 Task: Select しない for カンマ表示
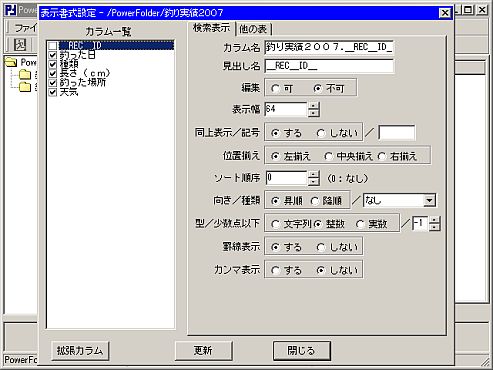click(321, 270)
